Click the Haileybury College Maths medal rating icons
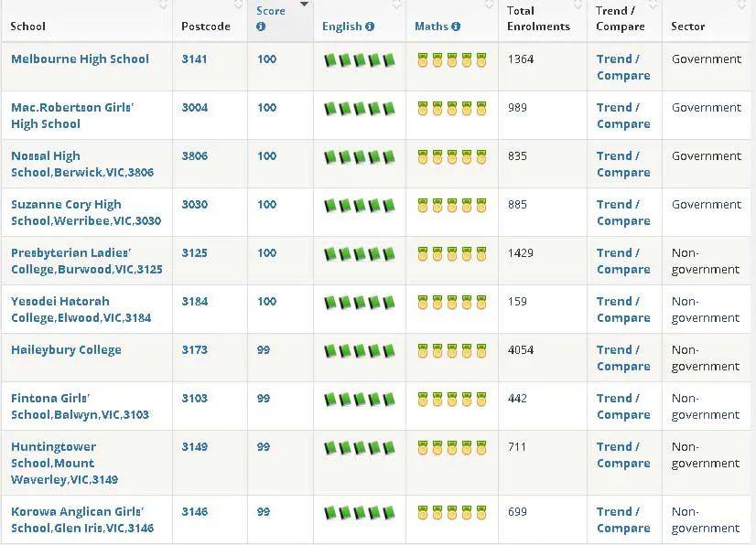The width and height of the screenshot is (756, 545). click(452, 351)
